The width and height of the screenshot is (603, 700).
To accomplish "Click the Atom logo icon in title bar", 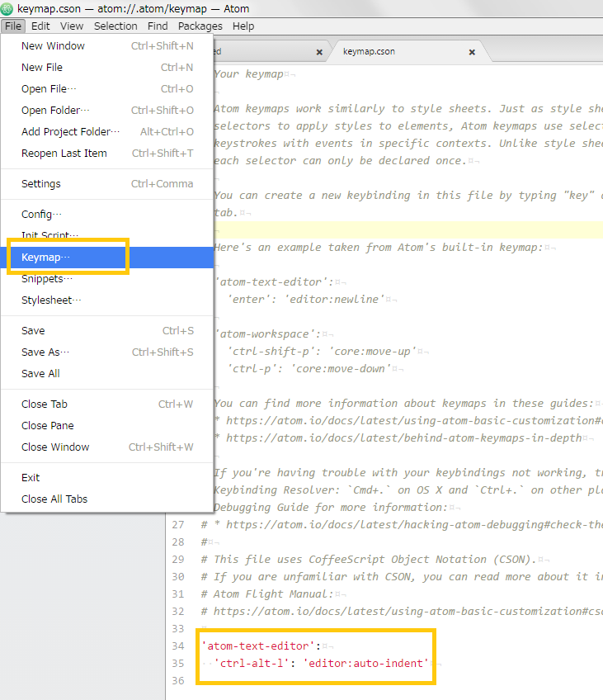I will pos(7,8).
